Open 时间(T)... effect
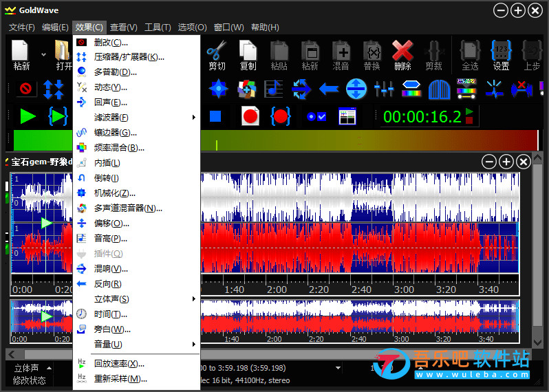 [136, 314]
